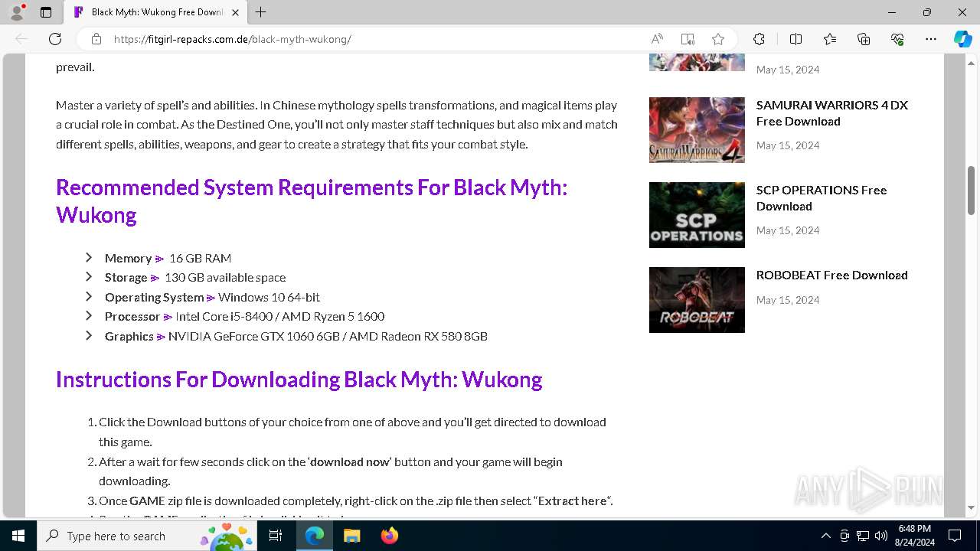The image size is (980, 551).
Task: Select the Instructions For Downloading heading
Action: [x=299, y=380]
